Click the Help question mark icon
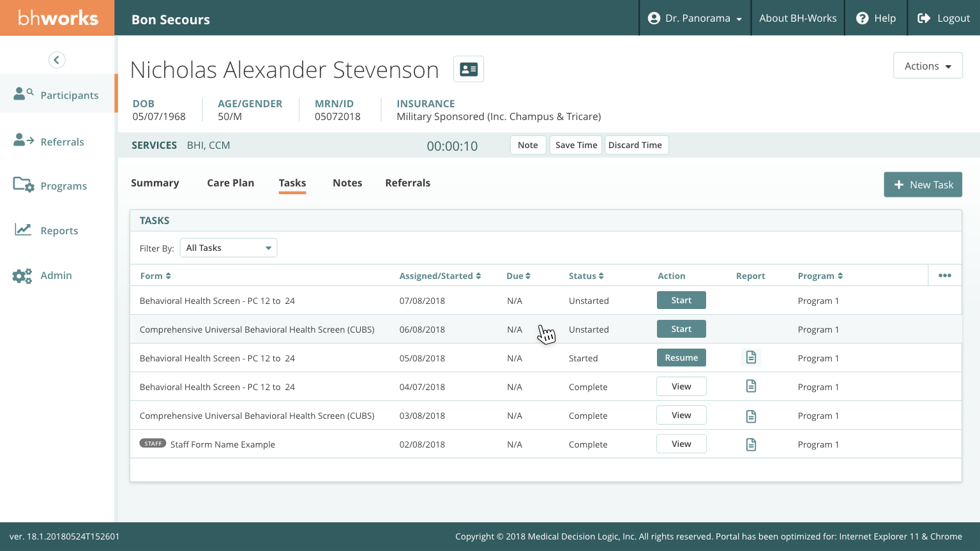This screenshot has height=551, width=980. [862, 18]
